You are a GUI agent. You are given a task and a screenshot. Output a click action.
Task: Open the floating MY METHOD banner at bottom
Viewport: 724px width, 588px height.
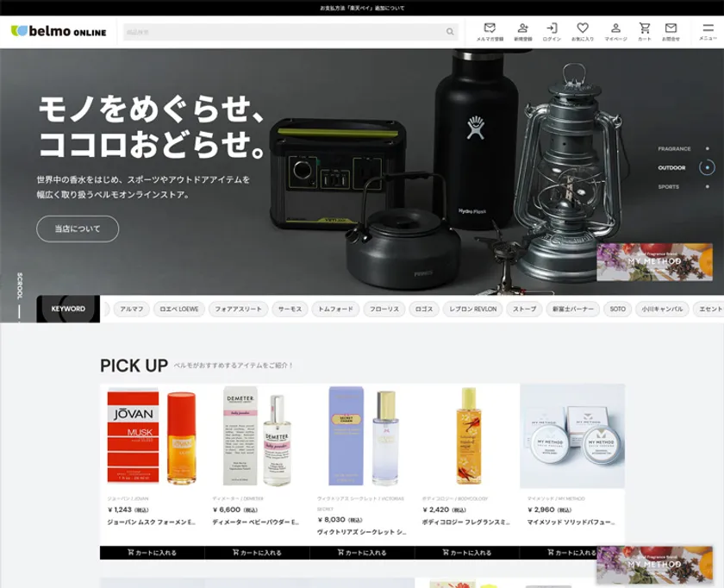pyautogui.click(x=655, y=565)
